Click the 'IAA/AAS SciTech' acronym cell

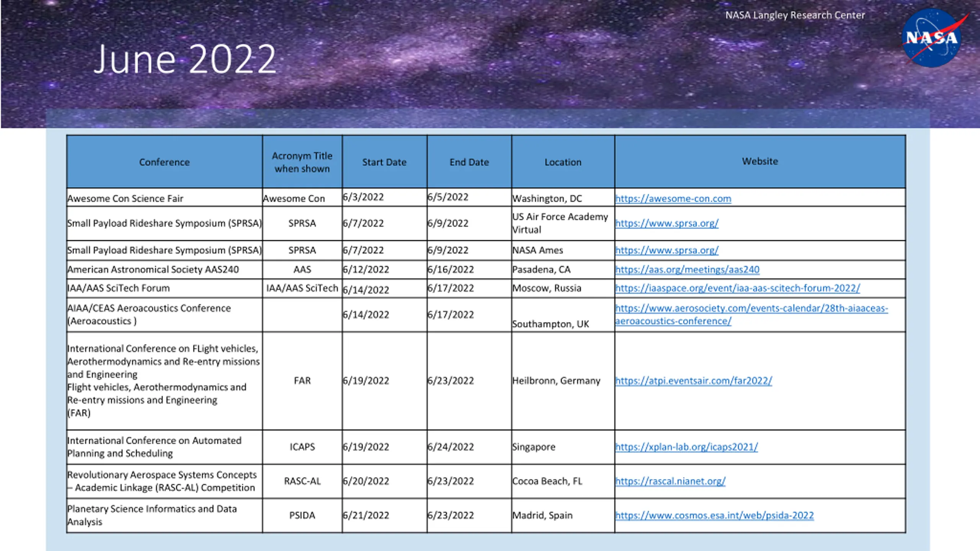(302, 288)
